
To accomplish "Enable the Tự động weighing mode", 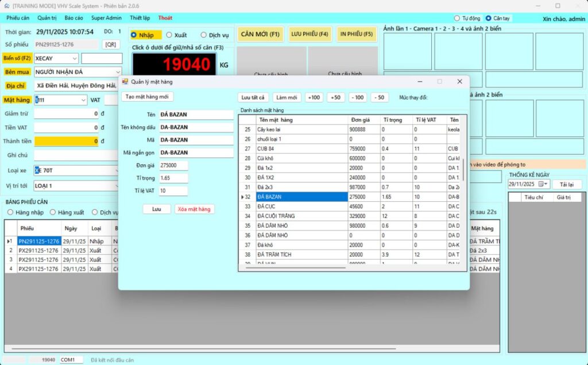I will [x=458, y=18].
